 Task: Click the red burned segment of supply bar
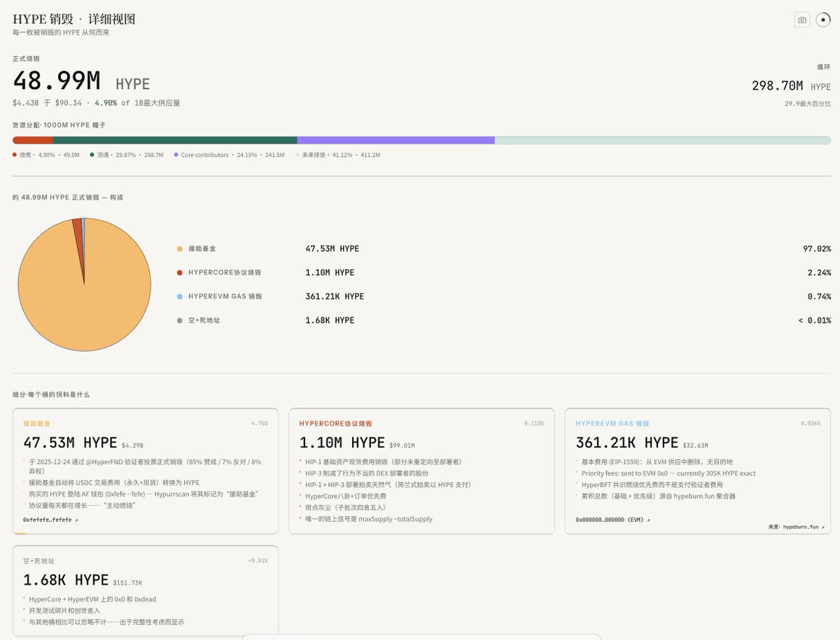[x=33, y=140]
